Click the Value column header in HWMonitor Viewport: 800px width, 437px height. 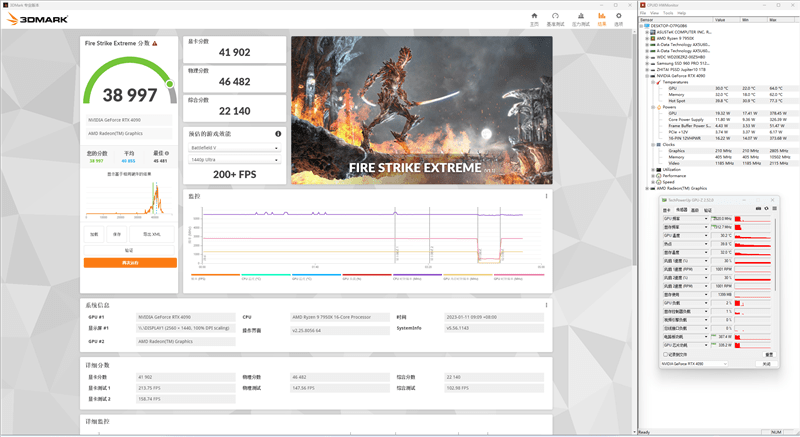point(727,19)
